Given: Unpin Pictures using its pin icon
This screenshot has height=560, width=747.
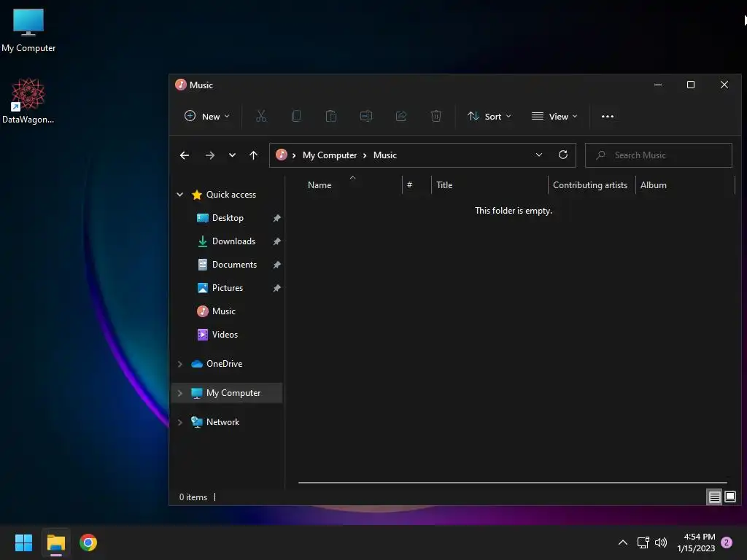Looking at the screenshot, I should pyautogui.click(x=276, y=288).
